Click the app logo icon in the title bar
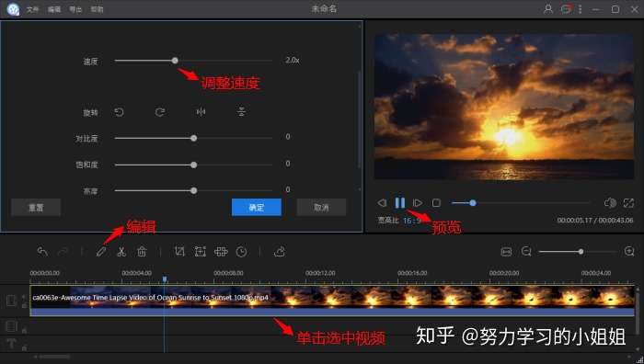 coord(13,9)
